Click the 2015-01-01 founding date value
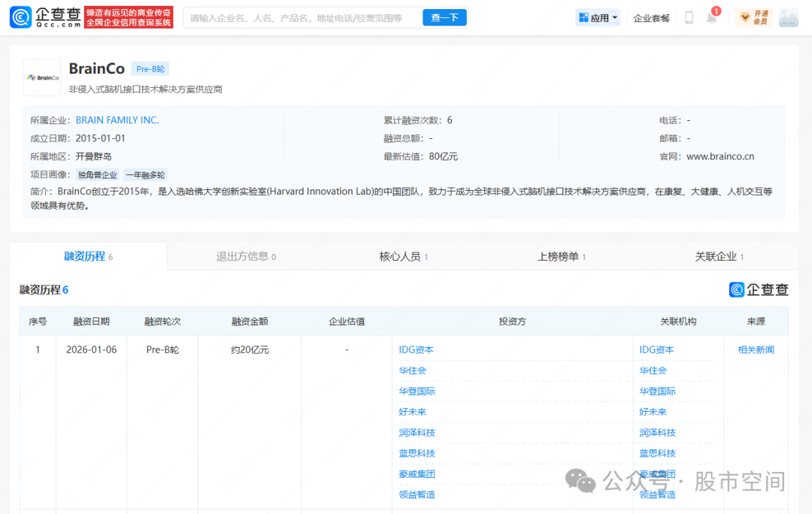812x514 pixels. pyautogui.click(x=101, y=138)
